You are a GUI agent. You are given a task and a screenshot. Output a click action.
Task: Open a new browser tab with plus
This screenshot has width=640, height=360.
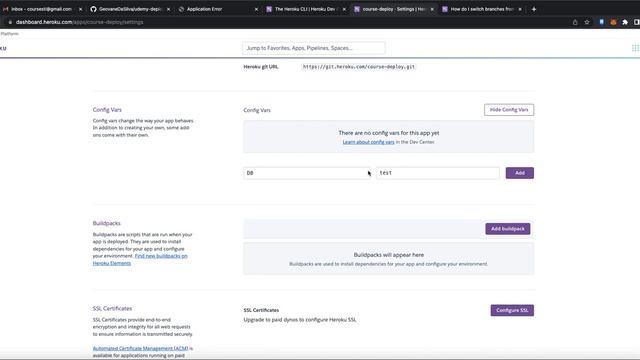(x=533, y=9)
